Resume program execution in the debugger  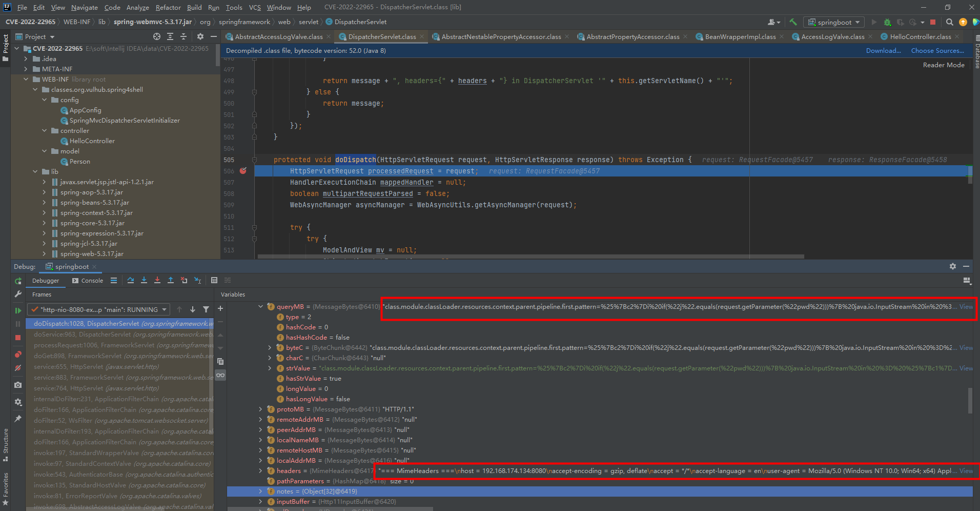(18, 310)
